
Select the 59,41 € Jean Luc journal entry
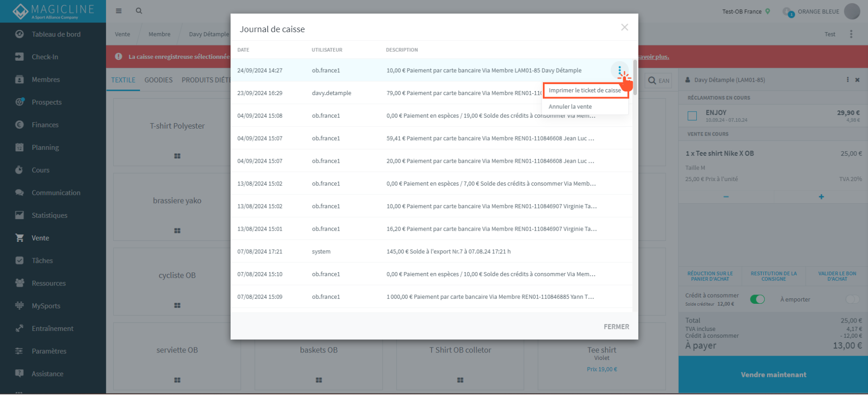(431, 138)
